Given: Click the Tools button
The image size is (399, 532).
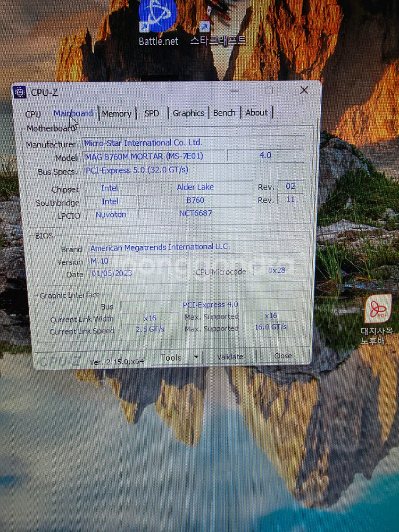Looking at the screenshot, I should [x=171, y=358].
